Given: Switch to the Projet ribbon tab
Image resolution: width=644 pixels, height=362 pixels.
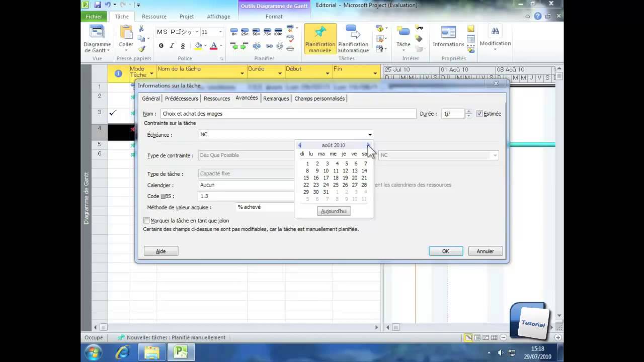Looking at the screenshot, I should pos(187,17).
